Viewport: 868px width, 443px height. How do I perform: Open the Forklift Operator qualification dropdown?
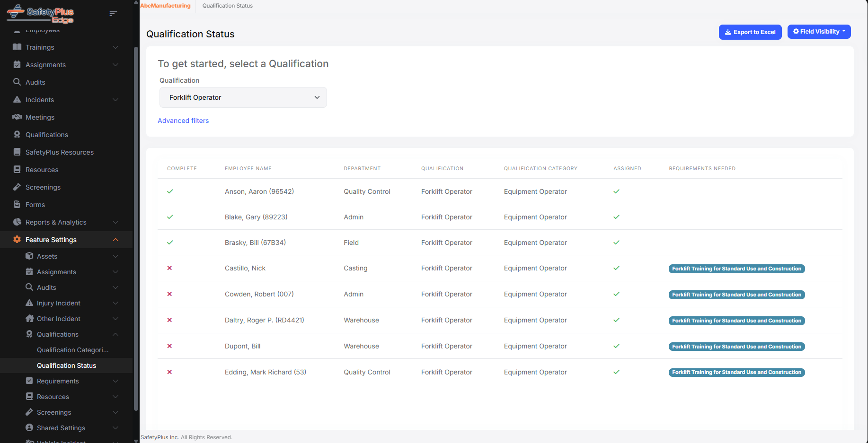pyautogui.click(x=243, y=97)
